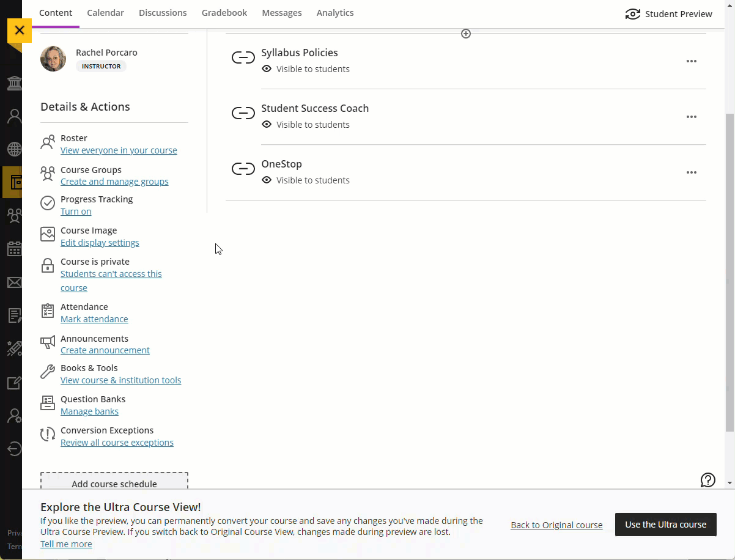735x560 pixels.
Task: Open more options menu for Student Success Coach
Action: [691, 117]
